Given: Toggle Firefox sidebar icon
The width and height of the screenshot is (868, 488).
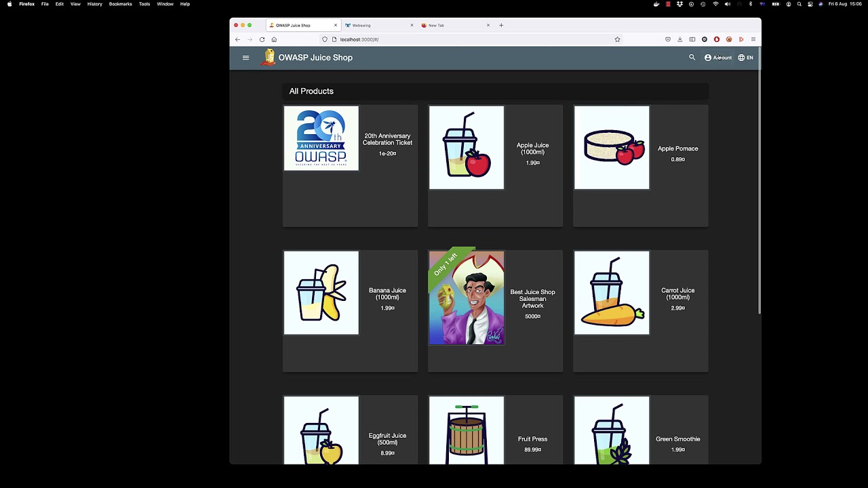Looking at the screenshot, I should tap(692, 39).
